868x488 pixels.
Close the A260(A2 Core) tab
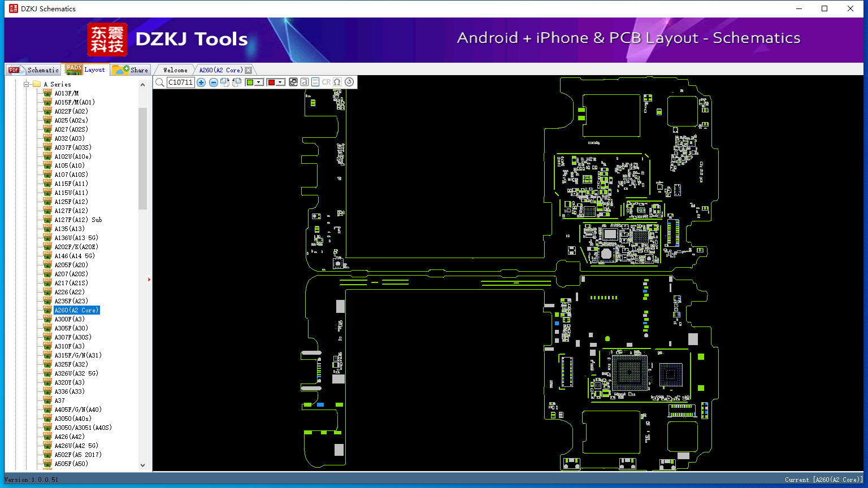pos(248,70)
